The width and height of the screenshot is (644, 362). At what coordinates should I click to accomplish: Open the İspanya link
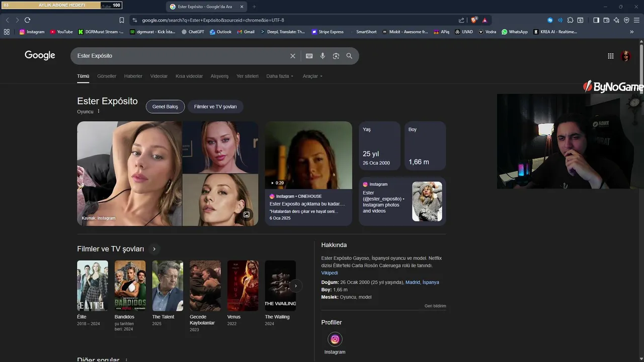(431, 282)
